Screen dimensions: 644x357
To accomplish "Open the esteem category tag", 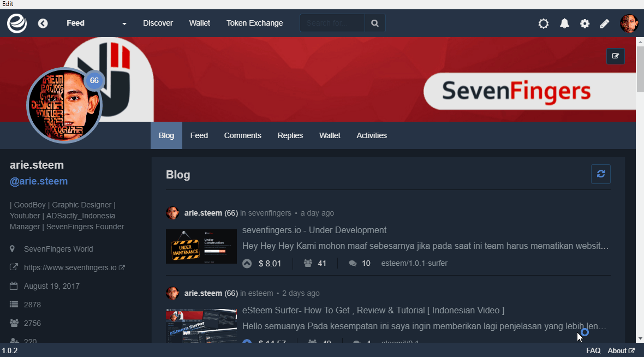I will pyautogui.click(x=260, y=293).
